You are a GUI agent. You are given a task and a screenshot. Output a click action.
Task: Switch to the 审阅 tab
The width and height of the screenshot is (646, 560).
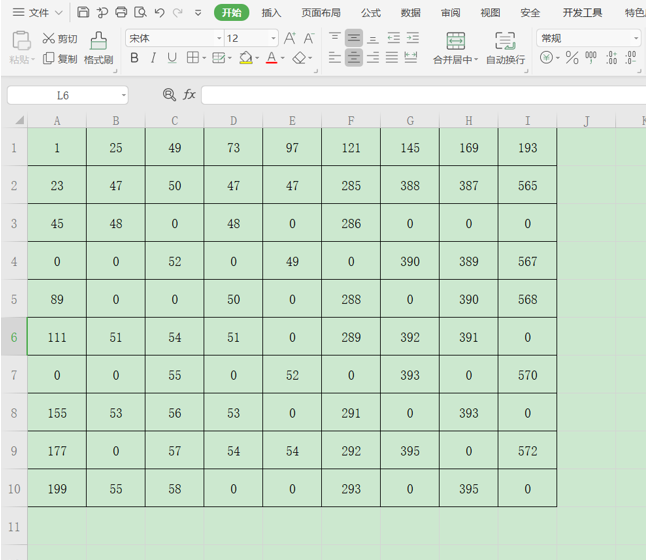[450, 13]
